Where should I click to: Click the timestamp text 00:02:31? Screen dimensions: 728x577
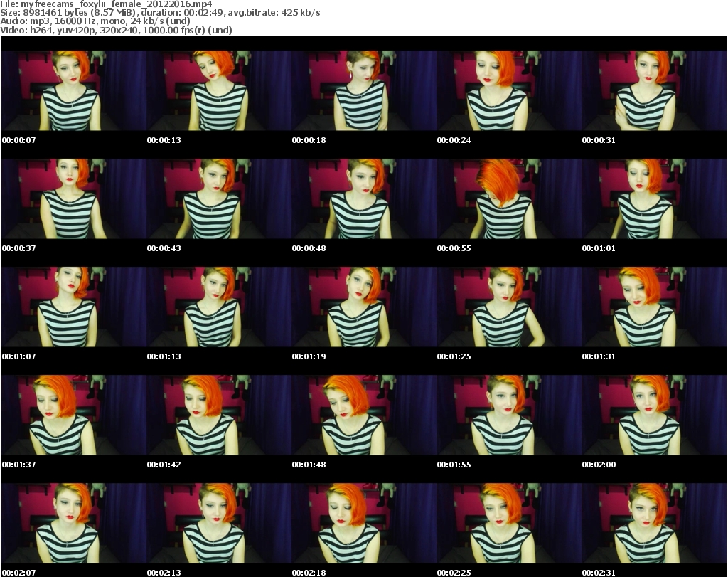pos(599,573)
